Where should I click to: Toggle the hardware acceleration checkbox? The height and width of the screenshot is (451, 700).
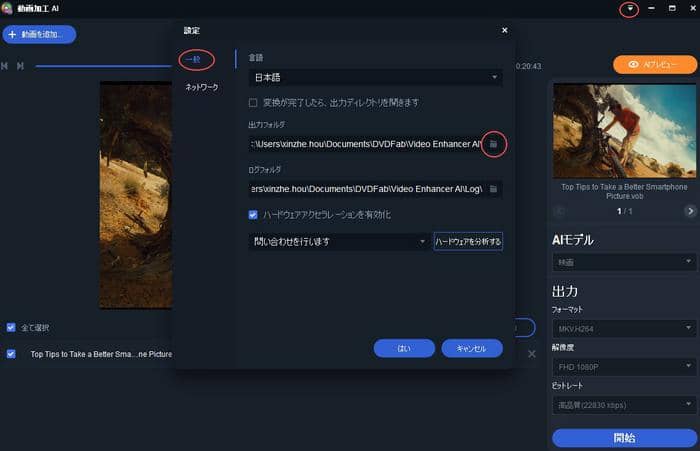coord(253,215)
